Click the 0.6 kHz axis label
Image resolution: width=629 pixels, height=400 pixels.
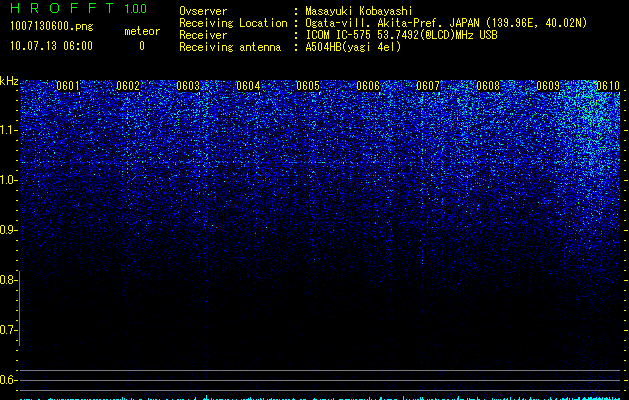[x=8, y=380]
